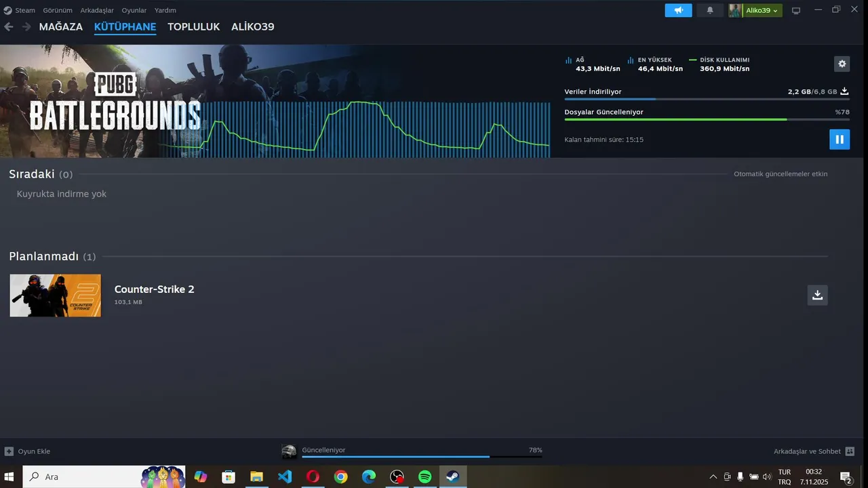868x488 pixels.
Task: Open OBS Studio from the taskbar
Action: point(397,477)
